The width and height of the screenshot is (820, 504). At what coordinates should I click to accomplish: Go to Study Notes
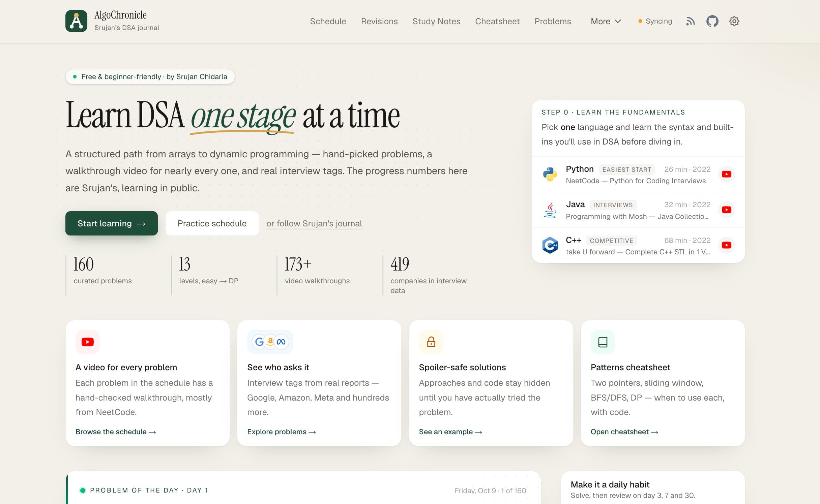pos(436,21)
